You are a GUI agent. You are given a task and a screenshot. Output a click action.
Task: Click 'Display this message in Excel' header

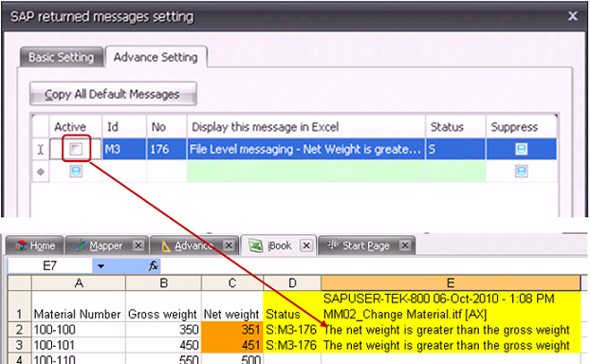tap(306, 127)
